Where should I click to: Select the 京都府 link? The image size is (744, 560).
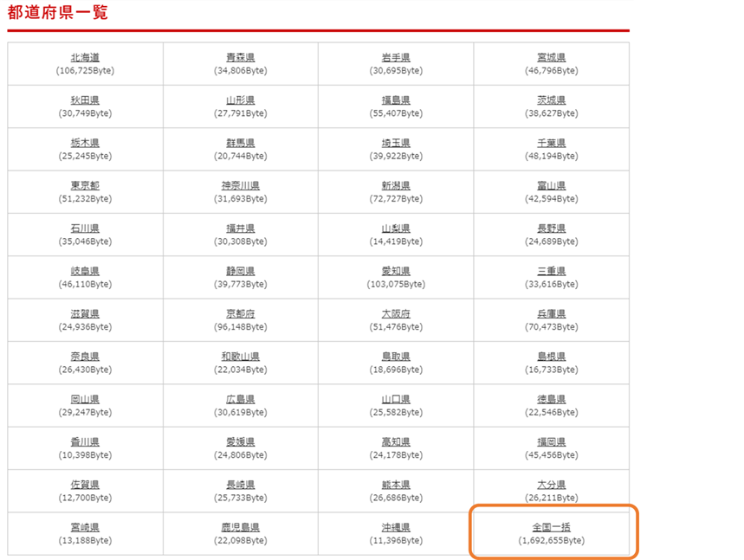(x=240, y=314)
